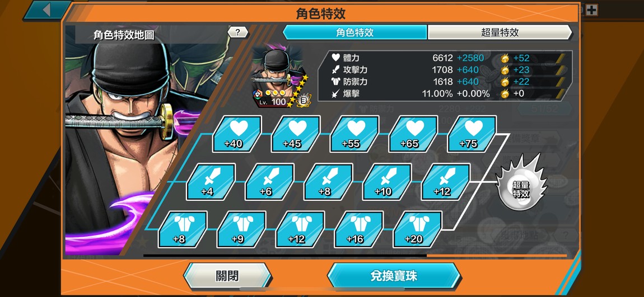Click the 關閉 button
Screen dimensions: 644x297
[227, 276]
